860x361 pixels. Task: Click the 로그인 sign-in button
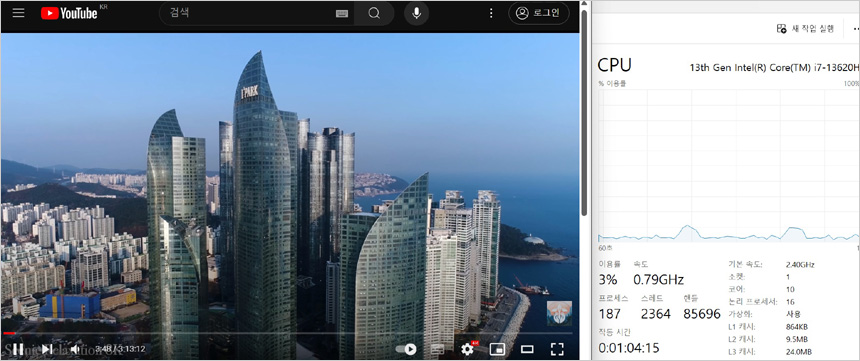[x=539, y=13]
